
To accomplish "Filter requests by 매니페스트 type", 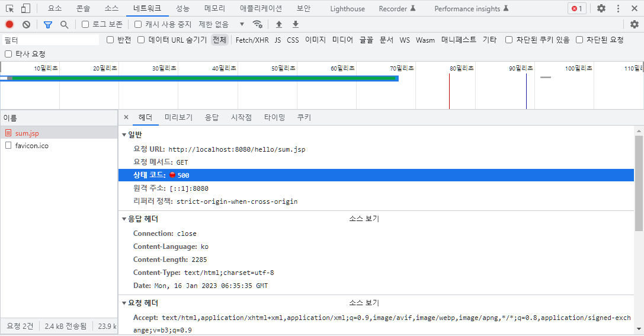I will coord(459,40).
